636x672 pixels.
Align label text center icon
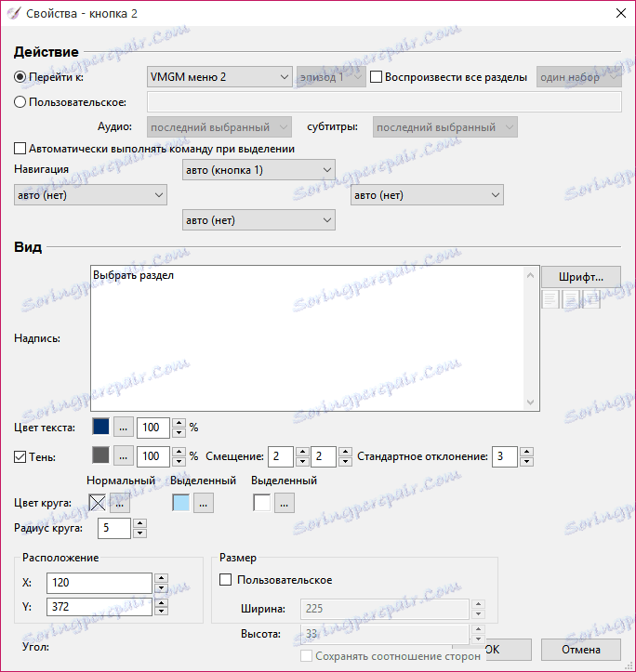pyautogui.click(x=570, y=299)
